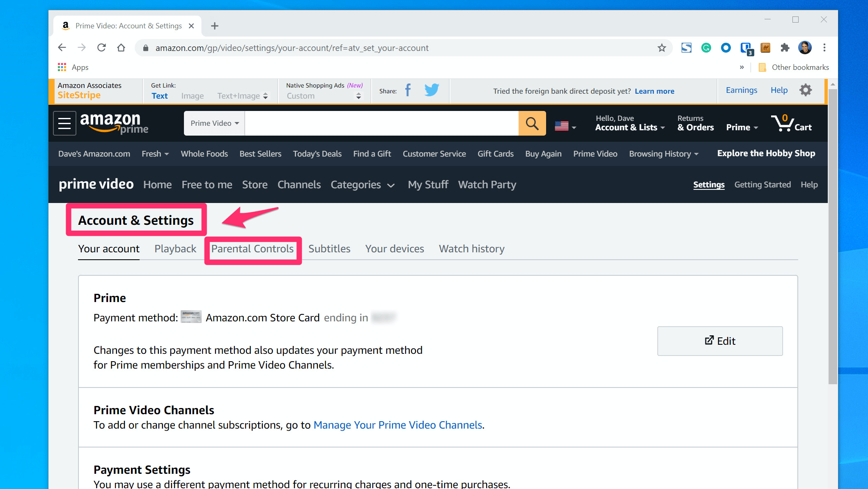
Task: Click into the Amazon search text field
Action: coord(381,123)
